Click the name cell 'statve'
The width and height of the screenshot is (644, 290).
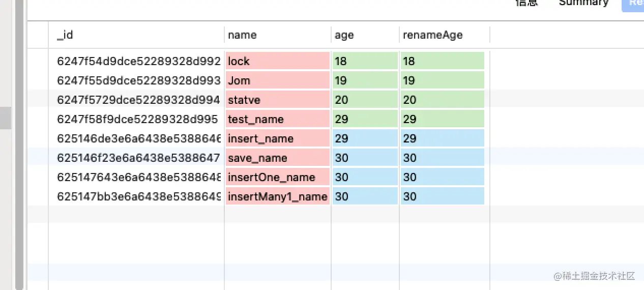point(278,100)
